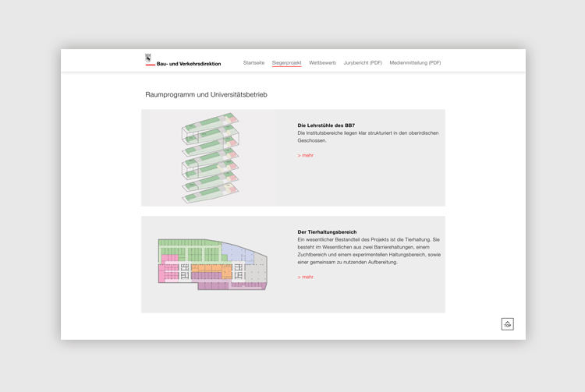Click mehr under Der Tierhaltungsbereich

[306, 277]
